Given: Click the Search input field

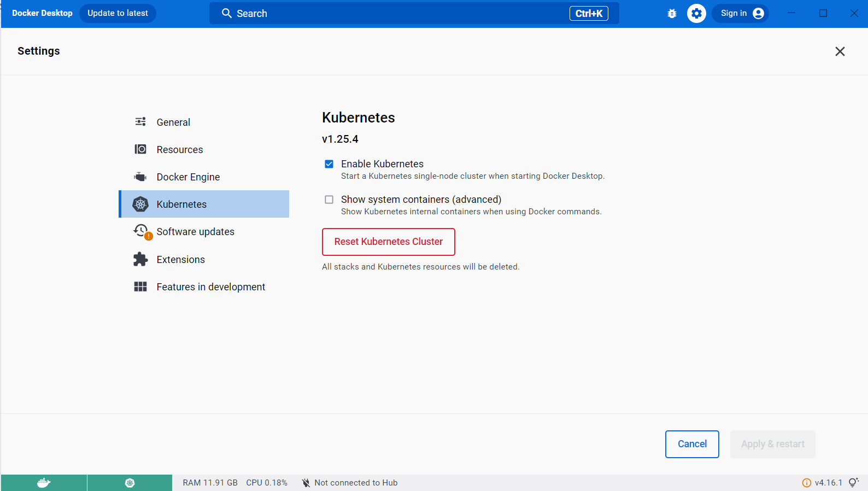Looking at the screenshot, I should (x=414, y=13).
